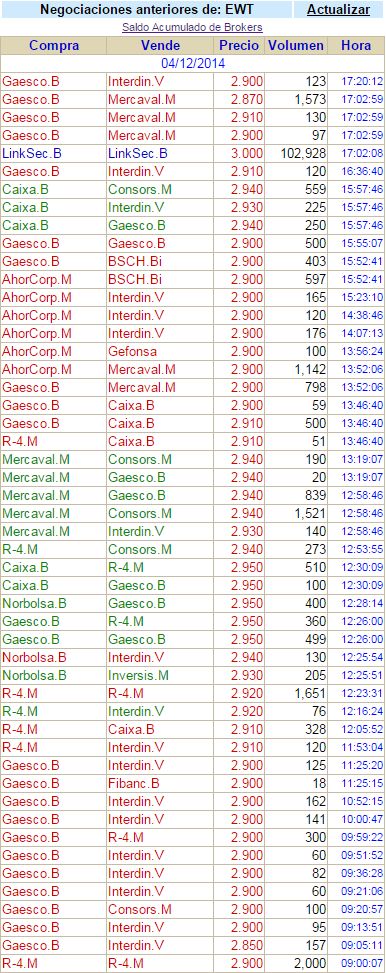This screenshot has width=386, height=973.
Task: Click seller Fibanc.B
Action: [x=133, y=783]
